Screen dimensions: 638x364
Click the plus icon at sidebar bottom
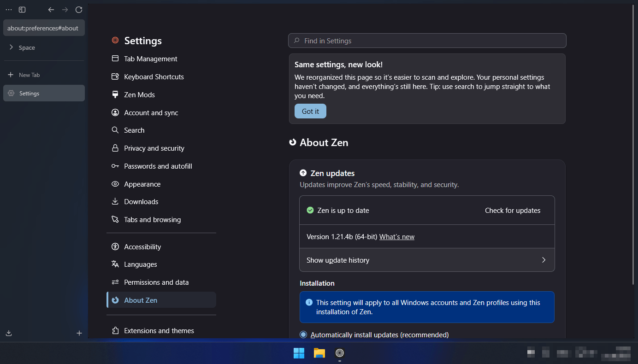79,333
